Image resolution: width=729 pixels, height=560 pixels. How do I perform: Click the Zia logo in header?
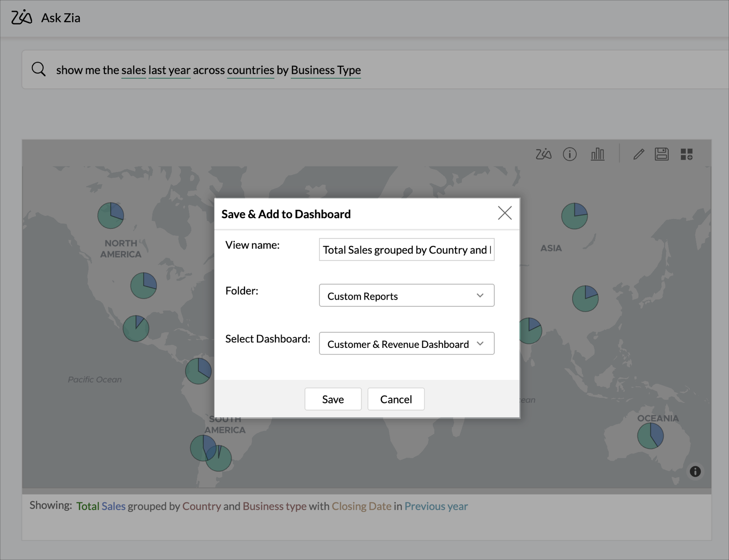point(21,17)
